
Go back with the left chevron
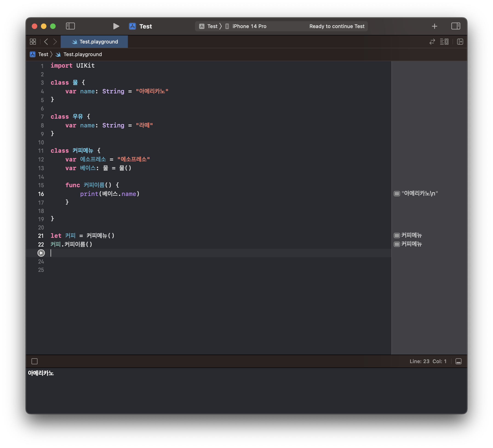(x=46, y=42)
